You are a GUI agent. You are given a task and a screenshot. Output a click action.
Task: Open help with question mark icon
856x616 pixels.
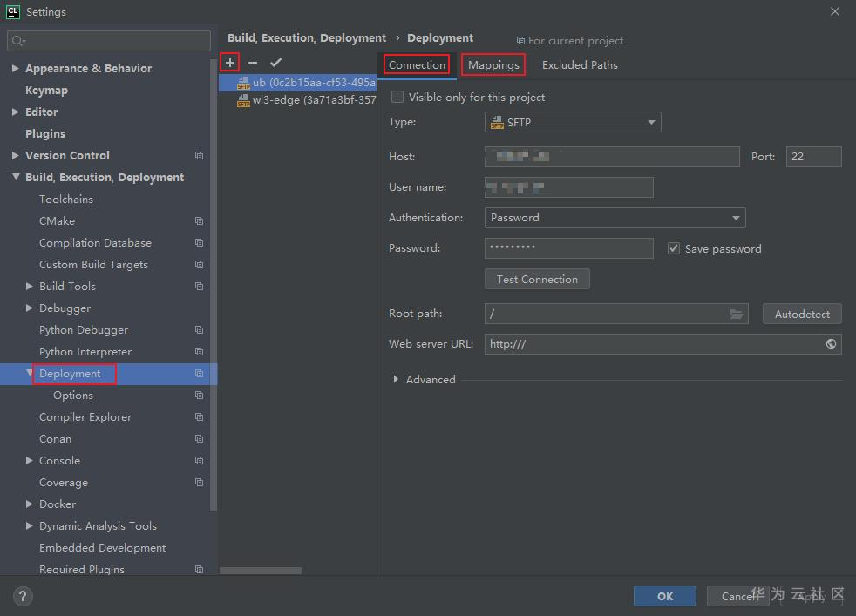23,596
